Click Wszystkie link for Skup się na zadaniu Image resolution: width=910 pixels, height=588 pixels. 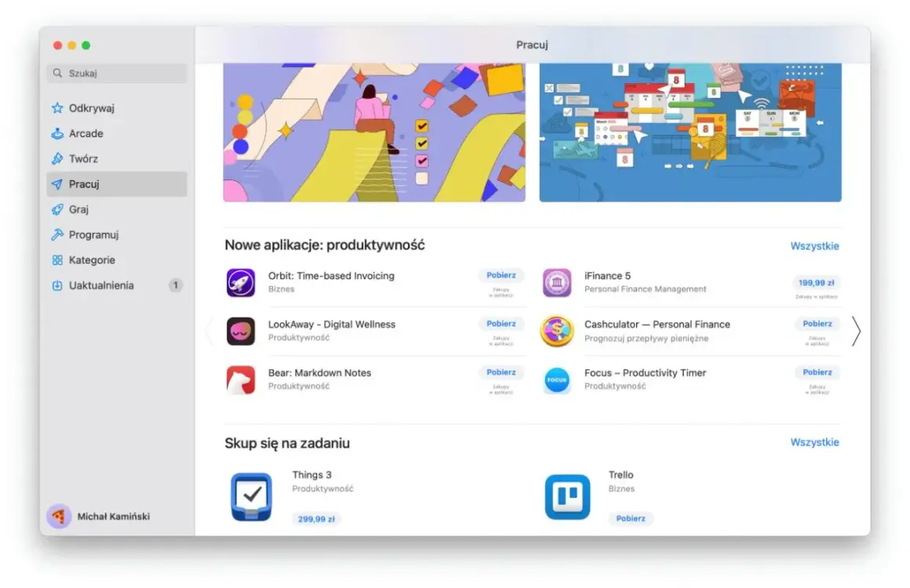814,442
